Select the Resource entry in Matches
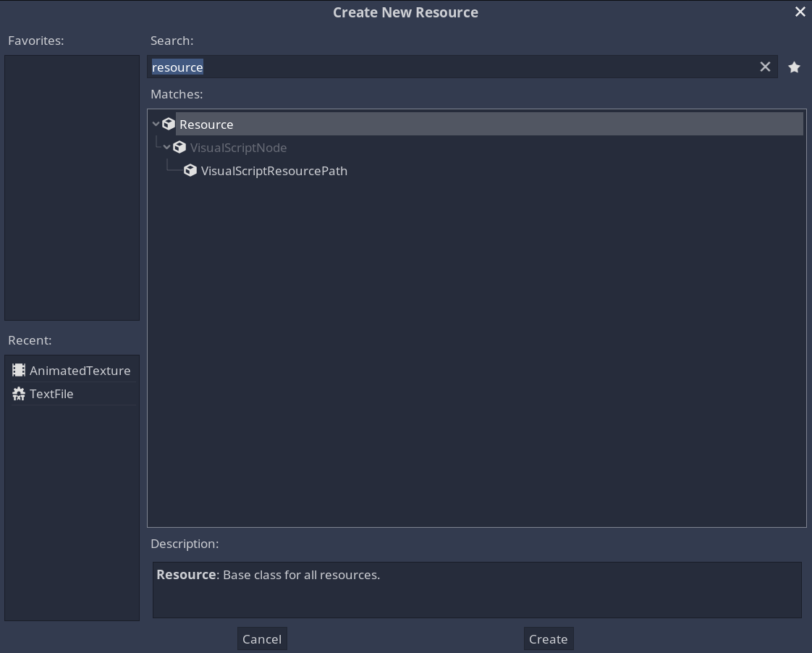812x653 pixels. point(206,124)
